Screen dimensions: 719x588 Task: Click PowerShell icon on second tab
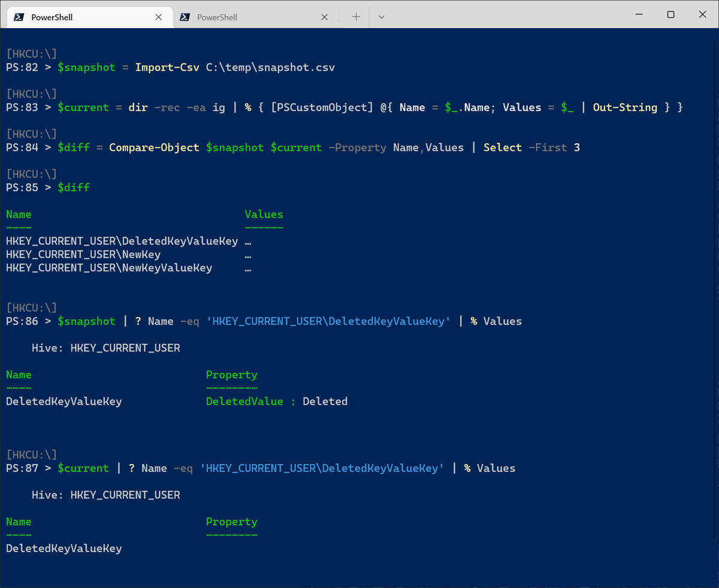coord(185,17)
